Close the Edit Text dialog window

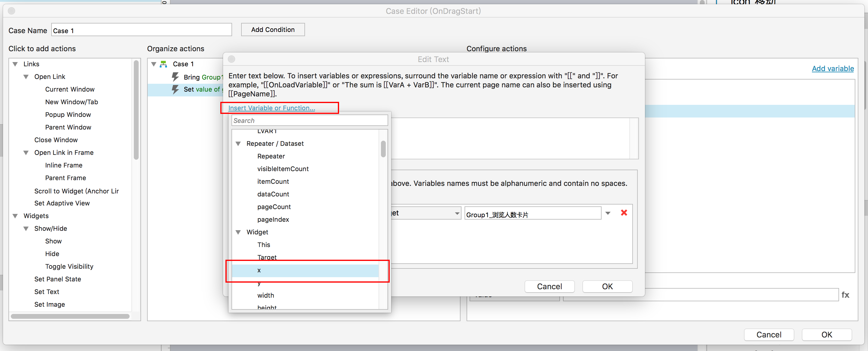pyautogui.click(x=231, y=59)
